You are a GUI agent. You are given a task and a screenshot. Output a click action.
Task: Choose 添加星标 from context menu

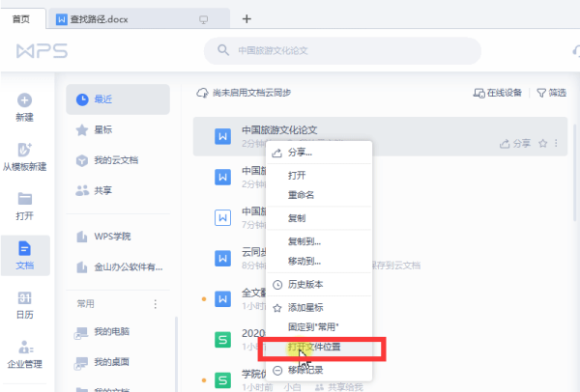pos(319,307)
